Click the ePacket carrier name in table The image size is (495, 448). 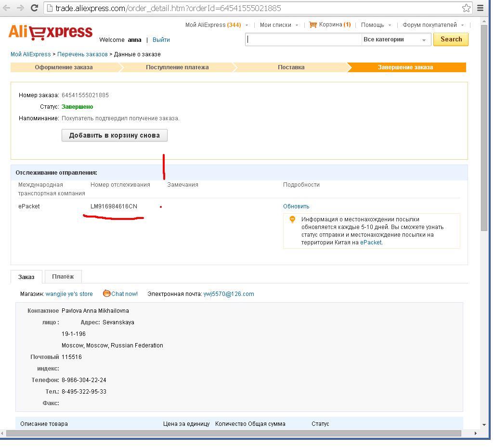coord(29,206)
